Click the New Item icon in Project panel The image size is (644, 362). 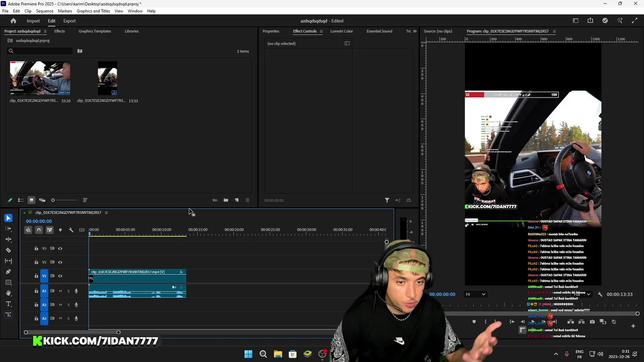tap(237, 200)
